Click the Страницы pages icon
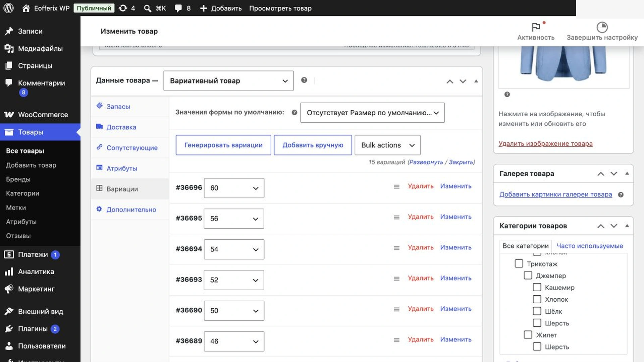The height and width of the screenshot is (362, 644). (9, 66)
